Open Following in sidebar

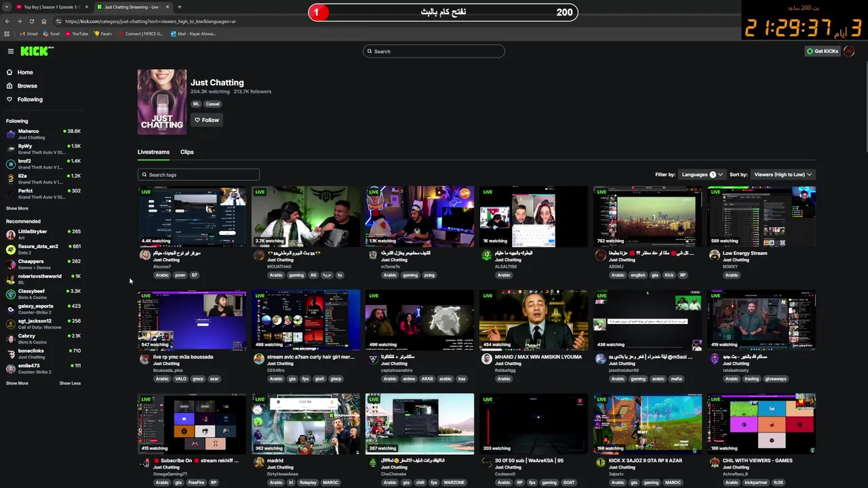click(x=29, y=100)
